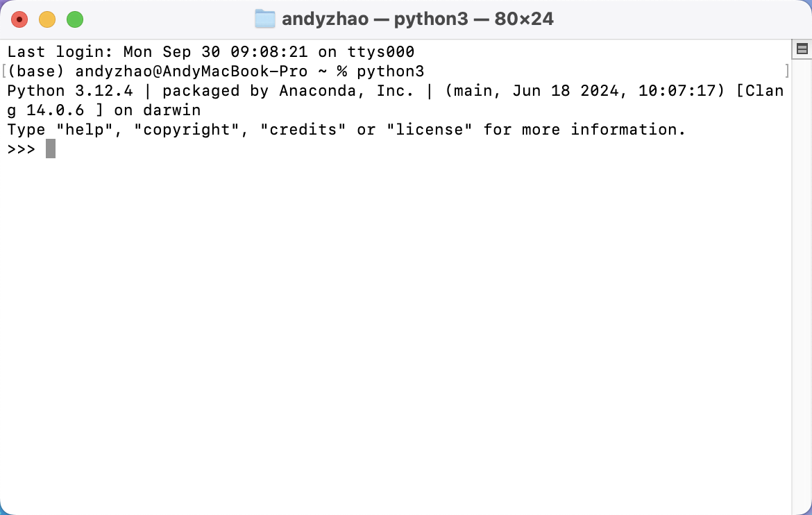Click the window title andyzhao — python3 — 80×24

point(417,19)
